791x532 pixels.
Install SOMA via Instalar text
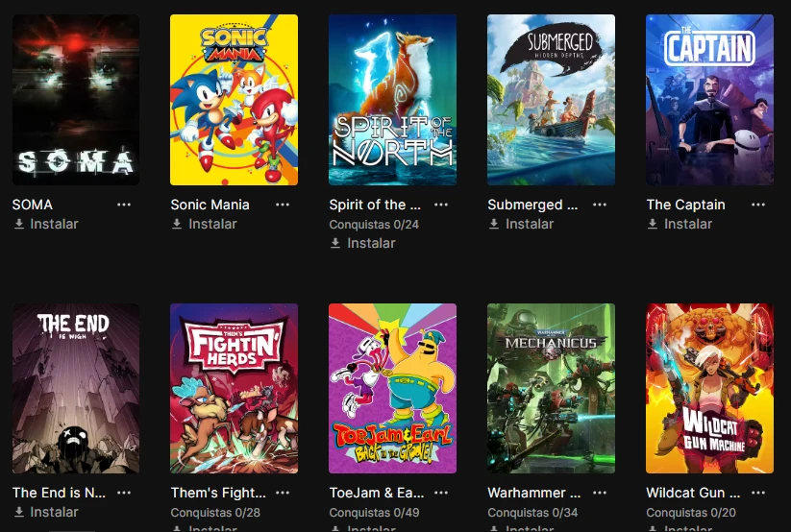54,224
